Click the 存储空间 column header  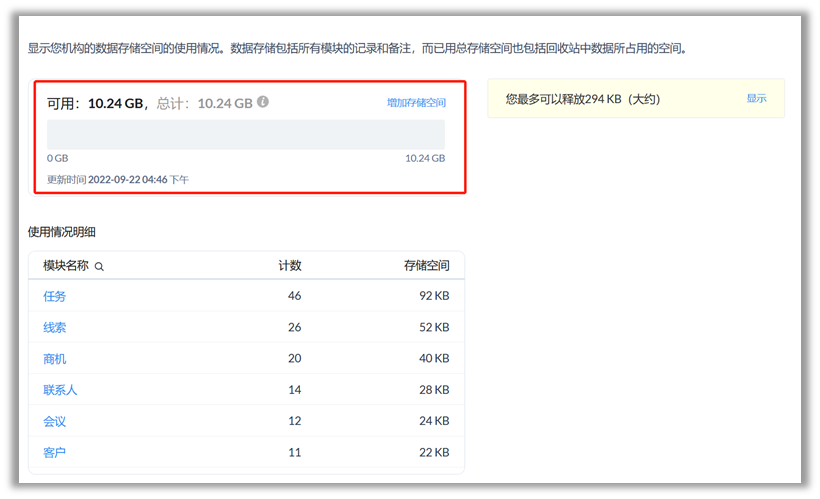[x=426, y=266]
